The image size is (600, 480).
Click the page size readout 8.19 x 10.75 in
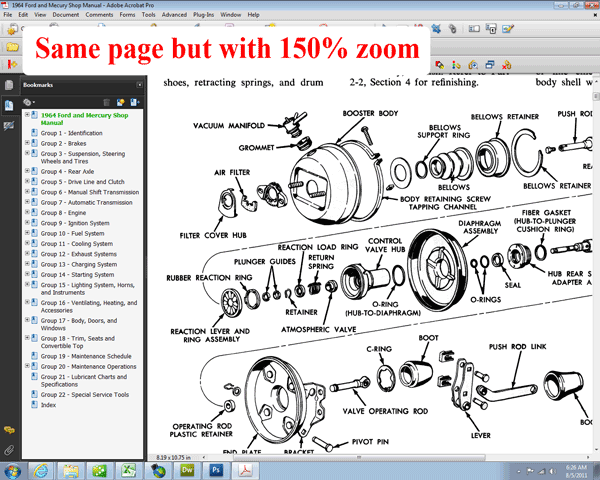click(174, 457)
